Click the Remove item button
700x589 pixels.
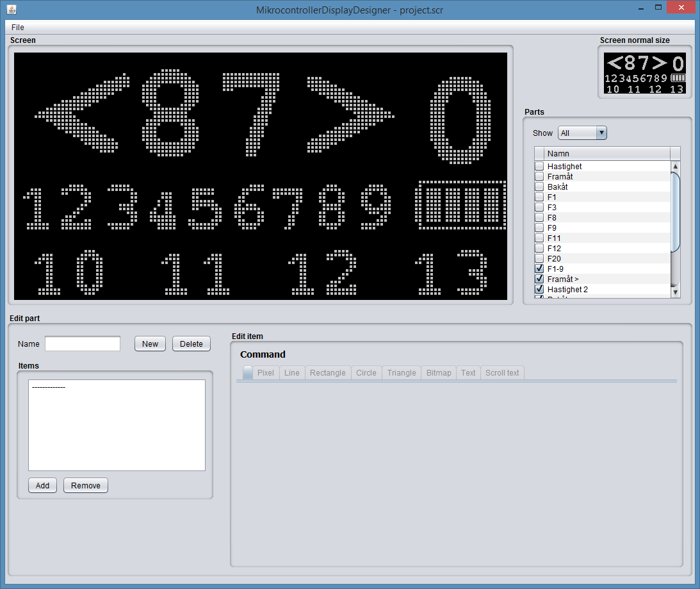pos(86,485)
